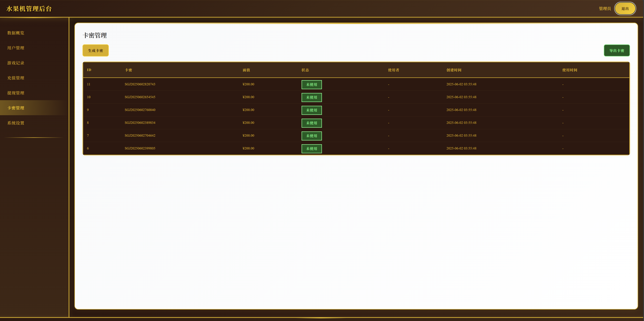
Task: Click the green 导出卡密 button
Action: [617, 51]
